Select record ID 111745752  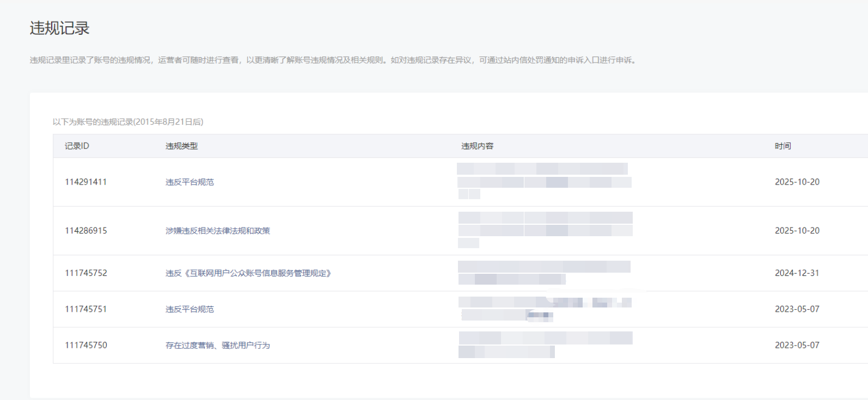click(x=85, y=273)
